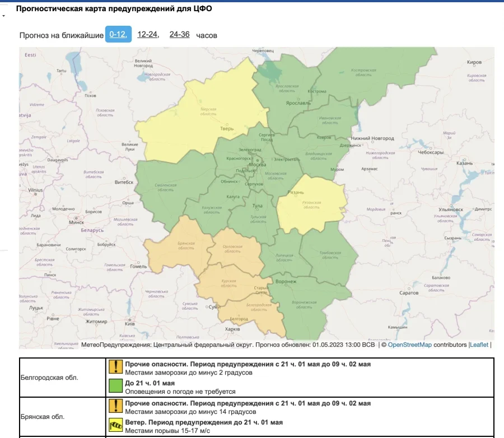The height and width of the screenshot is (438, 504).
Task: Click the Moscow city label on map
Action: [x=256, y=166]
